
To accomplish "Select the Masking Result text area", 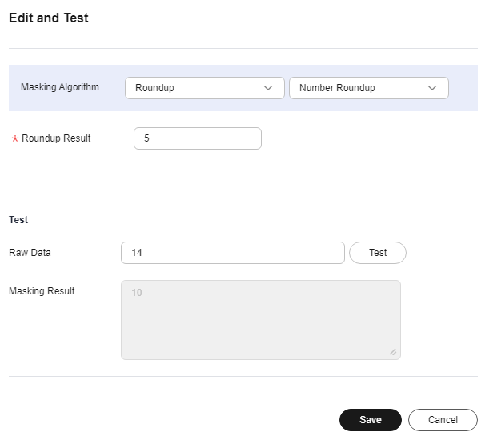I will (x=261, y=320).
